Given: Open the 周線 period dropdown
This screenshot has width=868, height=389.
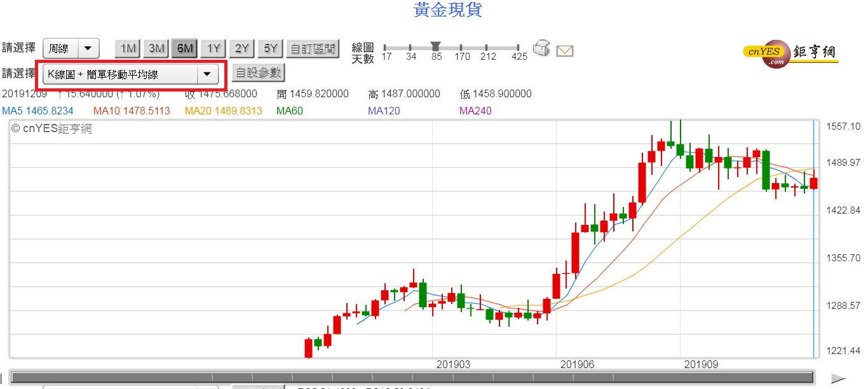Looking at the screenshot, I should point(71,48).
